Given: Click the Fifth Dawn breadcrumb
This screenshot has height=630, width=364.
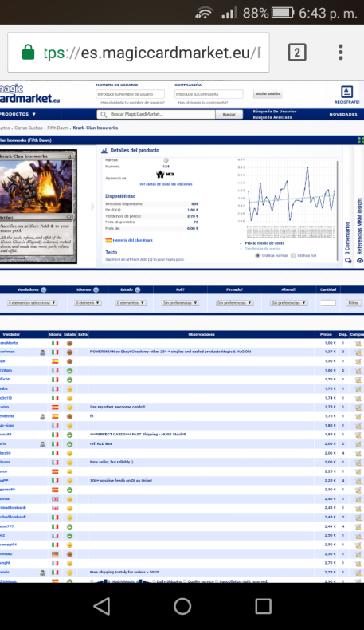Looking at the screenshot, I should click(x=57, y=128).
